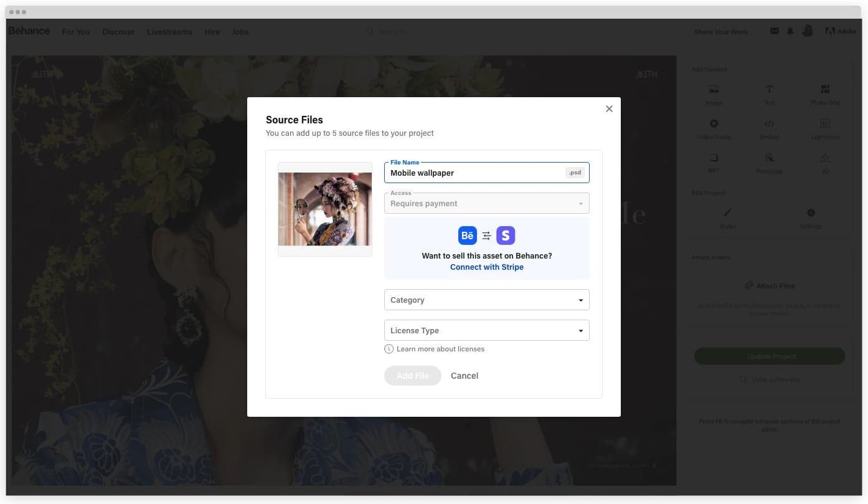This screenshot has height=504, width=868.
Task: Add Image content icon
Action: (714, 90)
